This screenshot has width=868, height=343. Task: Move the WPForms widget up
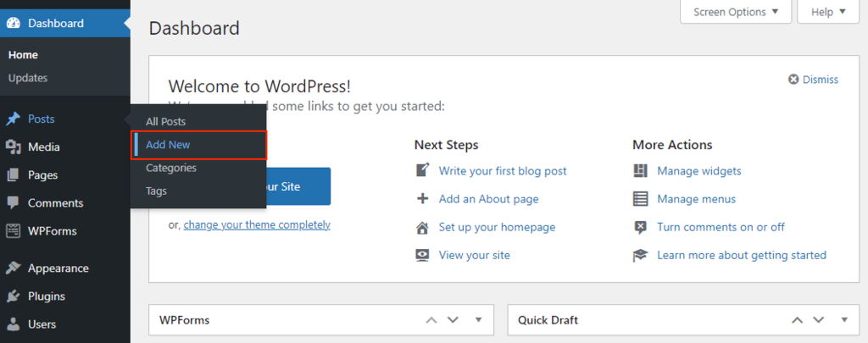[431, 320]
